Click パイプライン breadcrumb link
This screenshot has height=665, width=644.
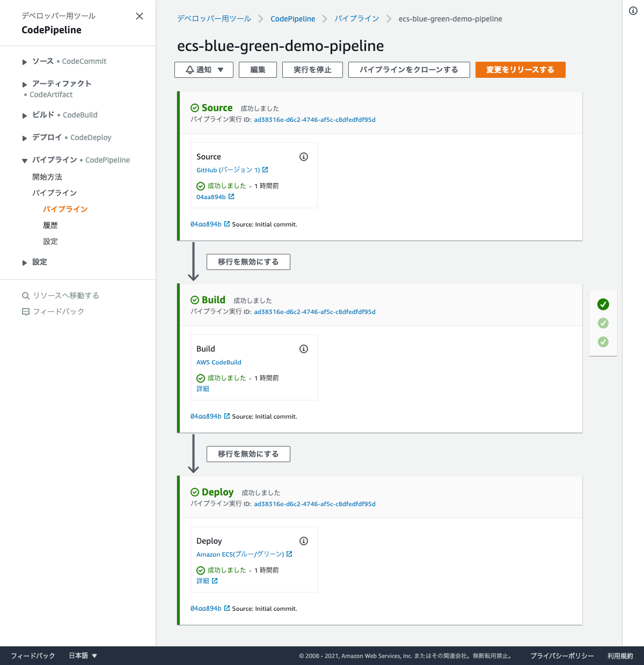point(357,18)
